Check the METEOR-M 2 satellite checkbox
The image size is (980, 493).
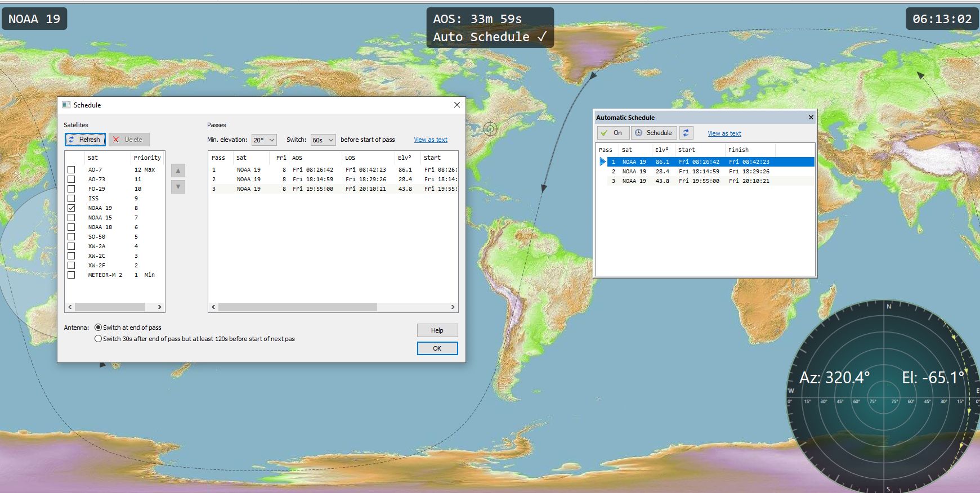(x=71, y=275)
